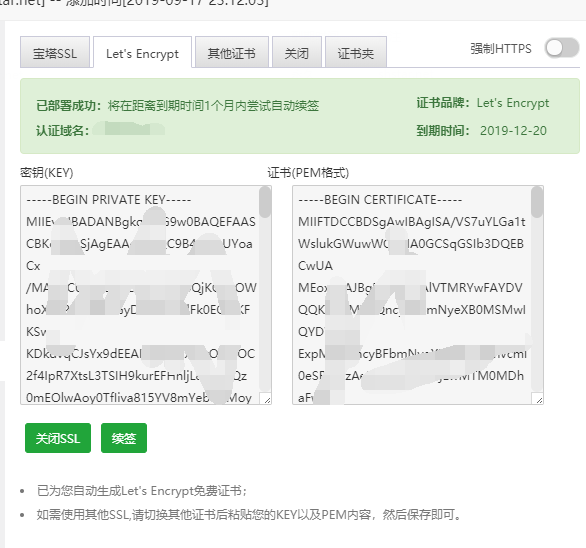The width and height of the screenshot is (586, 548).
Task: Click the BEGIN CERTIFICATE line
Action: pos(380,200)
